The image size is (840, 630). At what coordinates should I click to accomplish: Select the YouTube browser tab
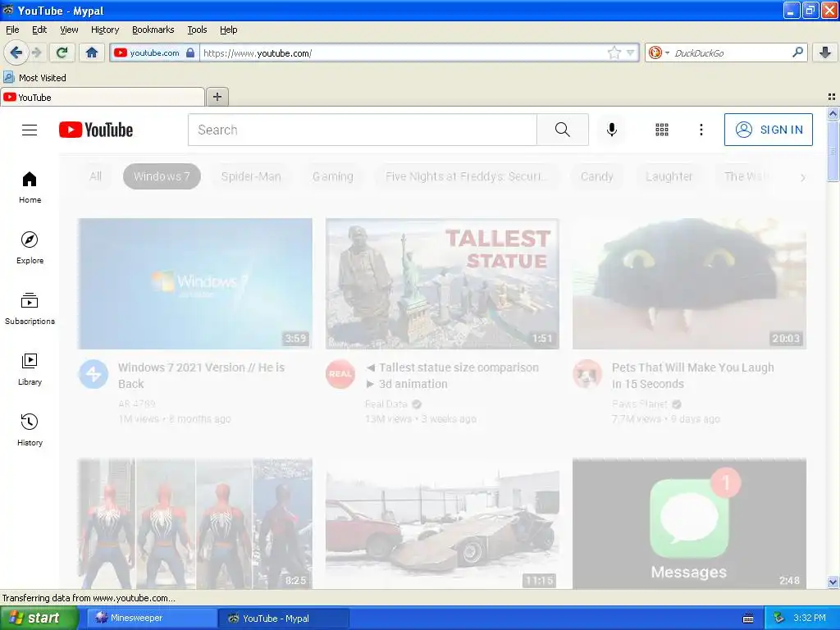click(103, 97)
